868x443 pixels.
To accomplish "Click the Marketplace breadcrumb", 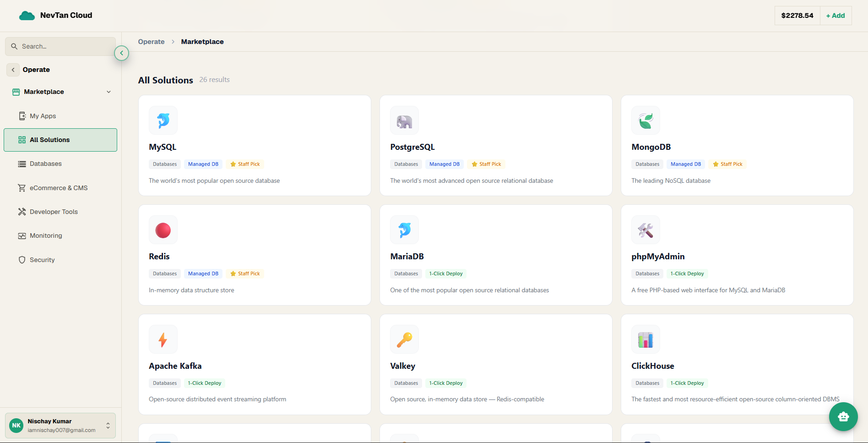I will 202,42.
